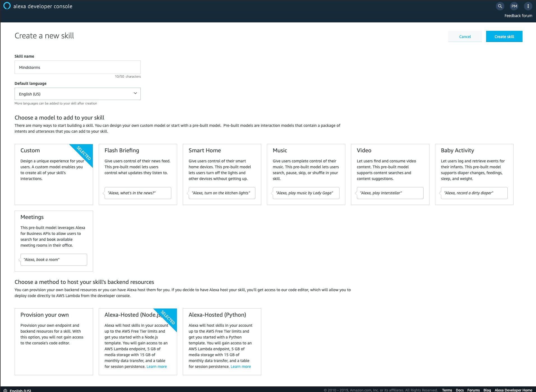
Task: Choose Alexa-Hosted (Node.js) hosting option
Action: [138, 342]
